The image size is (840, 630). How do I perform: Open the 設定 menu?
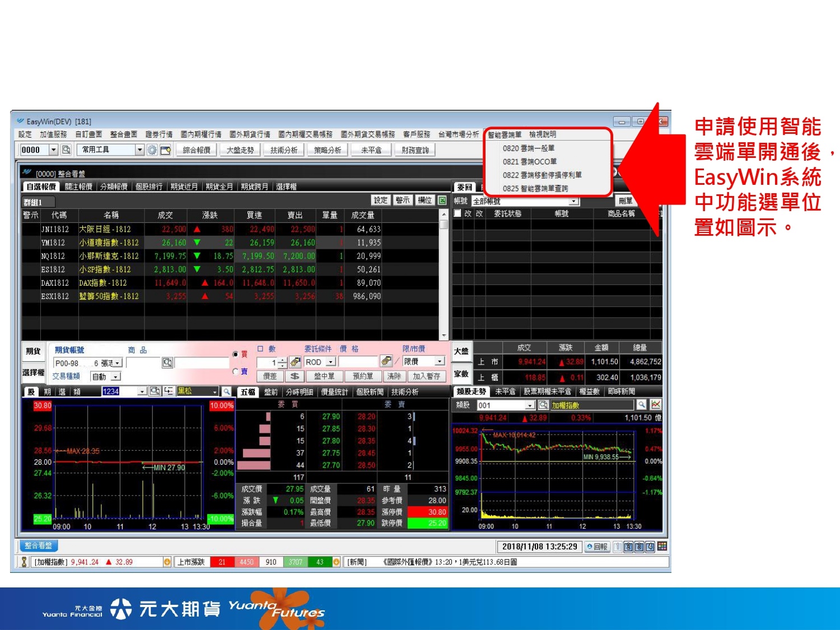point(25,134)
